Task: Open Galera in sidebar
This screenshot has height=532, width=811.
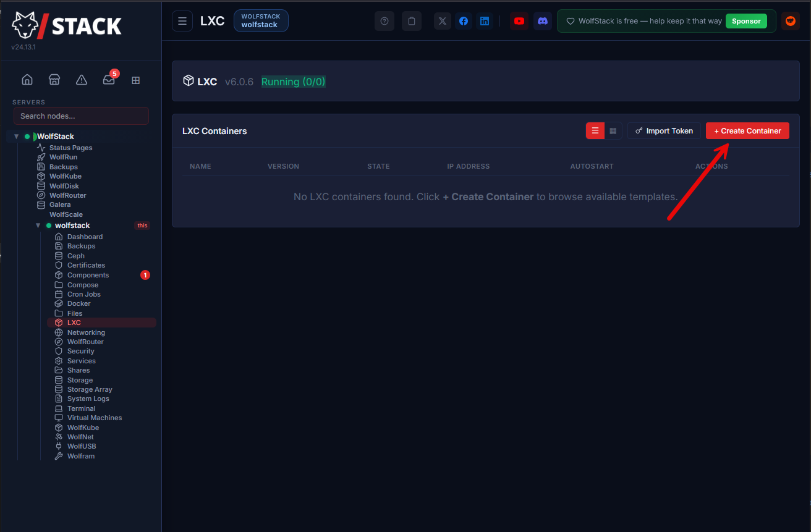Action: [x=60, y=205]
